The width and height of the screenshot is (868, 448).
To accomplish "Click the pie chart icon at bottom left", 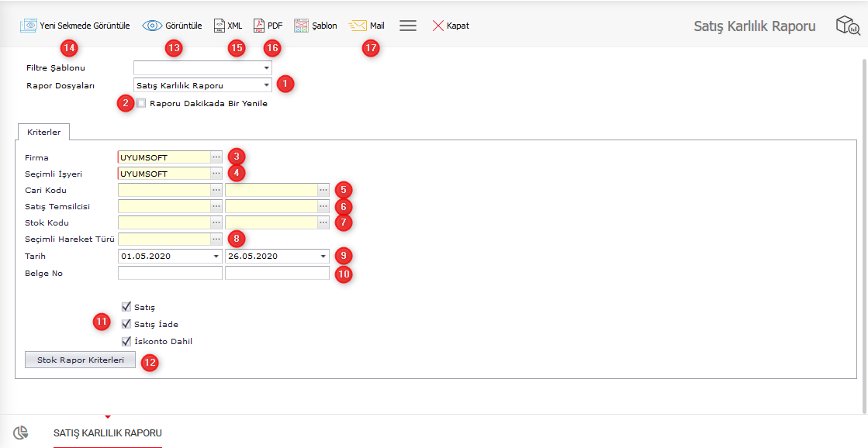I will [21, 432].
